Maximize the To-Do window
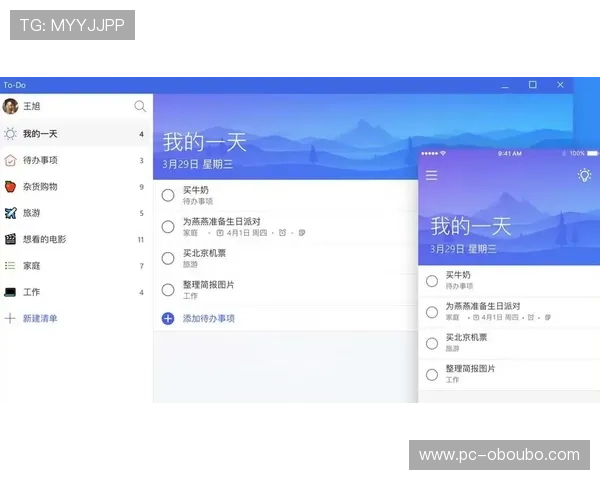 (533, 85)
